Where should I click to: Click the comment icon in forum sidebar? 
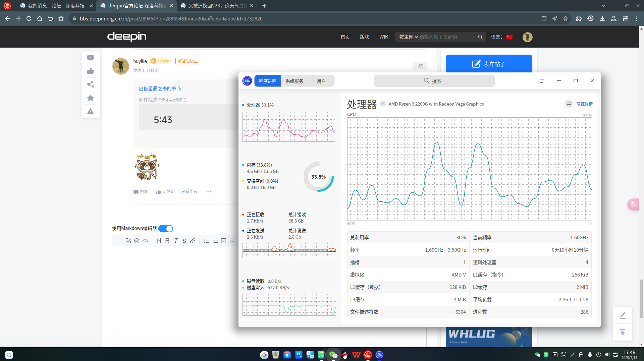click(x=91, y=58)
